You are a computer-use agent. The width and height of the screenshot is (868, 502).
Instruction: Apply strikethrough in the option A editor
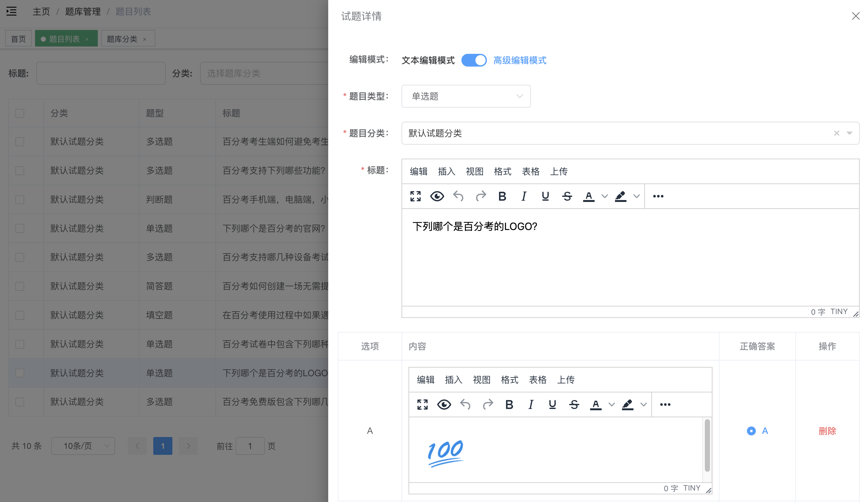tap(574, 404)
